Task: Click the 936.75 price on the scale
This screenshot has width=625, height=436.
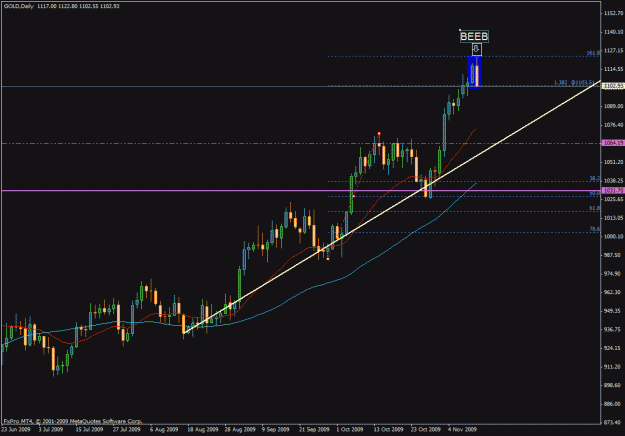Action: click(613, 329)
